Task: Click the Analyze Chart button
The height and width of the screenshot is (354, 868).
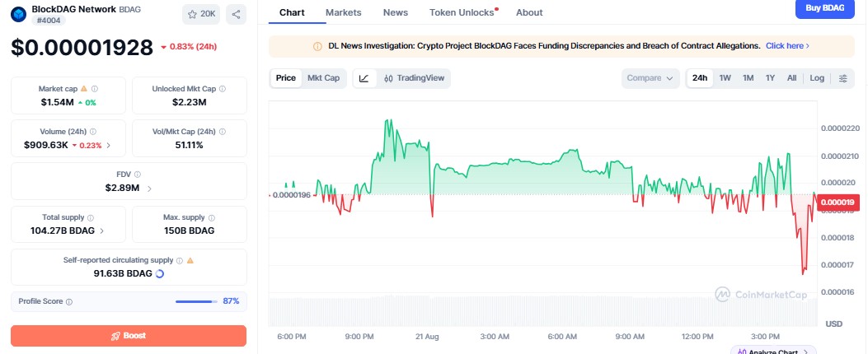Action: [772, 351]
